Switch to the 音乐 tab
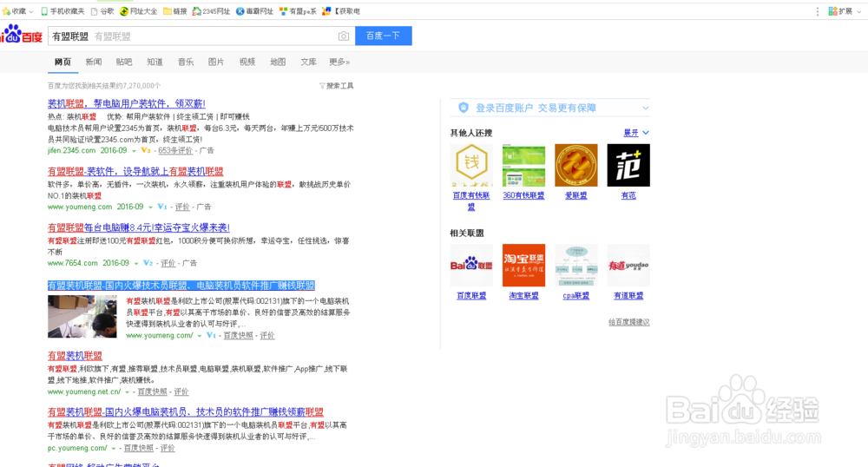The image size is (868, 467). [x=186, y=62]
